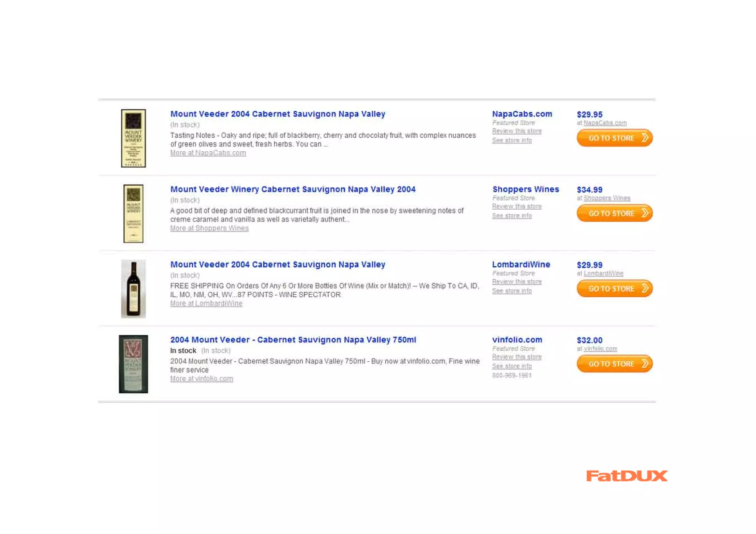
Task: Click the $29.95 price at NapaCabs
Action: pos(590,114)
